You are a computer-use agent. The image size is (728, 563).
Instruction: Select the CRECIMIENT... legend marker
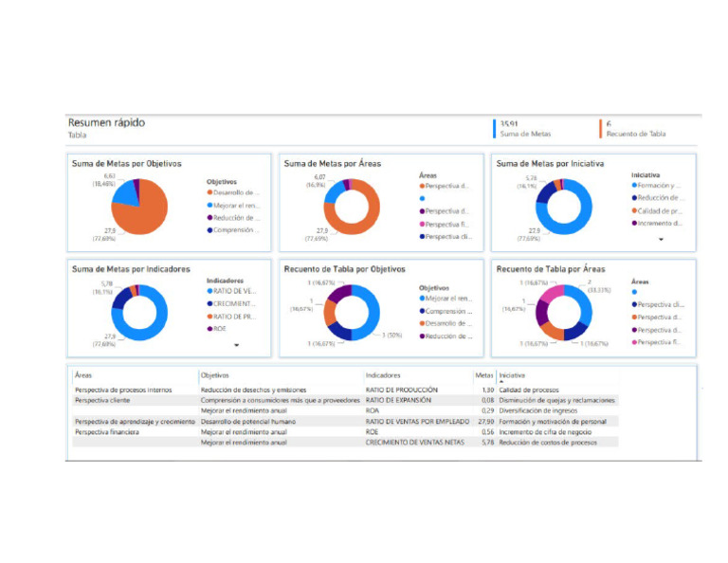(209, 303)
